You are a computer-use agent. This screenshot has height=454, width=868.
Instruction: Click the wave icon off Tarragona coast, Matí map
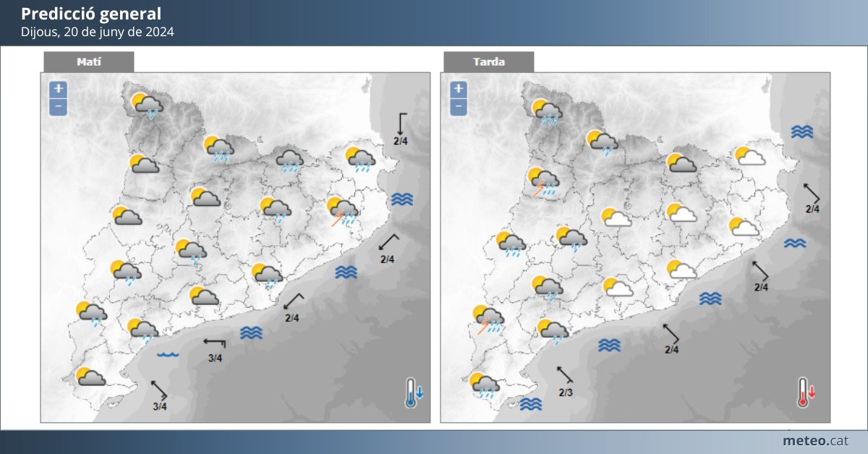[251, 333]
